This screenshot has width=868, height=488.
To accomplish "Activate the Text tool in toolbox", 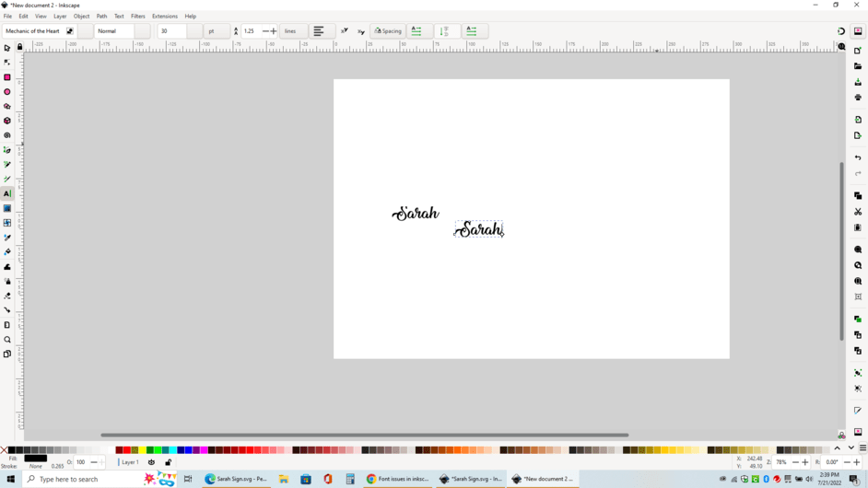I will click(x=7, y=193).
